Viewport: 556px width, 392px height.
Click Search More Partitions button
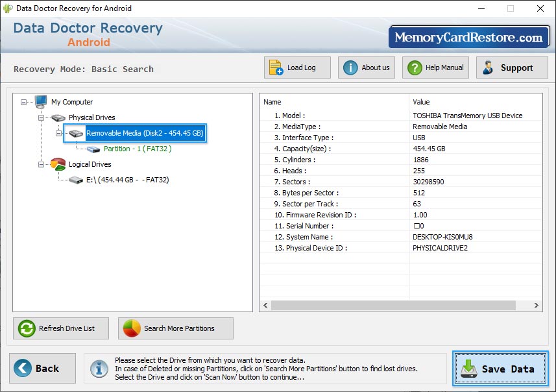(176, 328)
